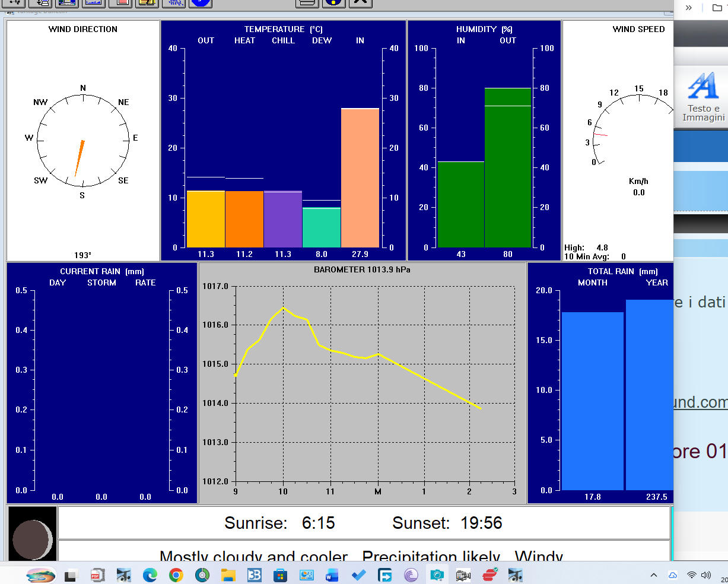
Task: Click the blue circle button in top toolbar
Action: [201, 3]
